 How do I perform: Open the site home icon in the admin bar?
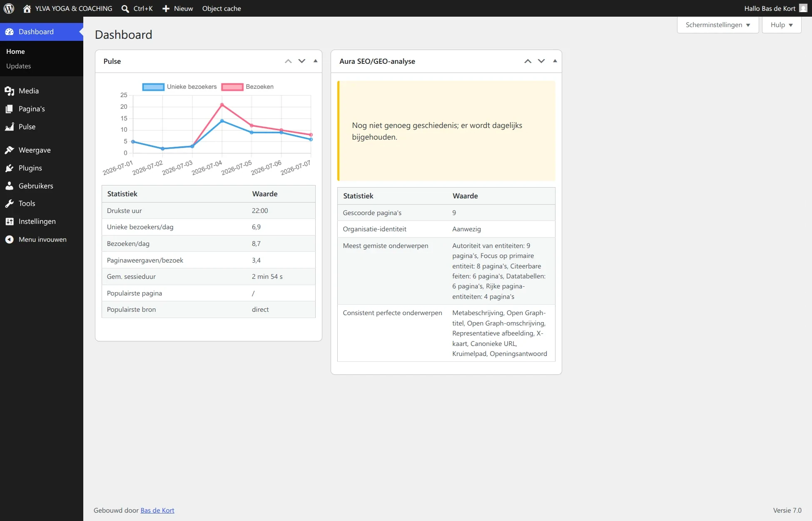click(27, 8)
